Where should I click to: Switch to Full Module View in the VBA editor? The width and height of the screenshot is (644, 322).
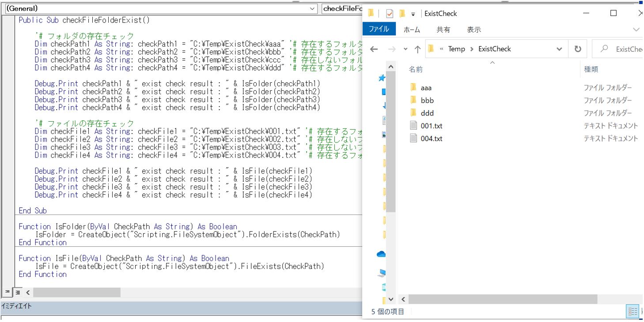click(x=17, y=292)
